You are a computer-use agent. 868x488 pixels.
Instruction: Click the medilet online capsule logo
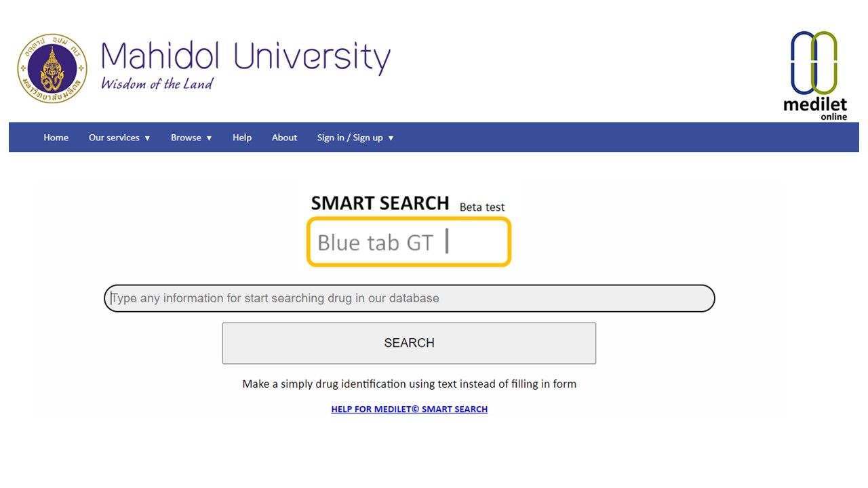coord(814,75)
